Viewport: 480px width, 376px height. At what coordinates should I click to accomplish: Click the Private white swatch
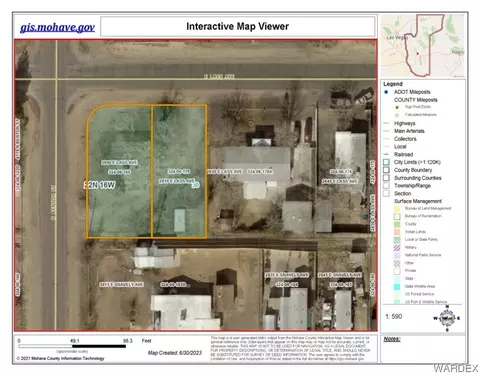coord(397,271)
